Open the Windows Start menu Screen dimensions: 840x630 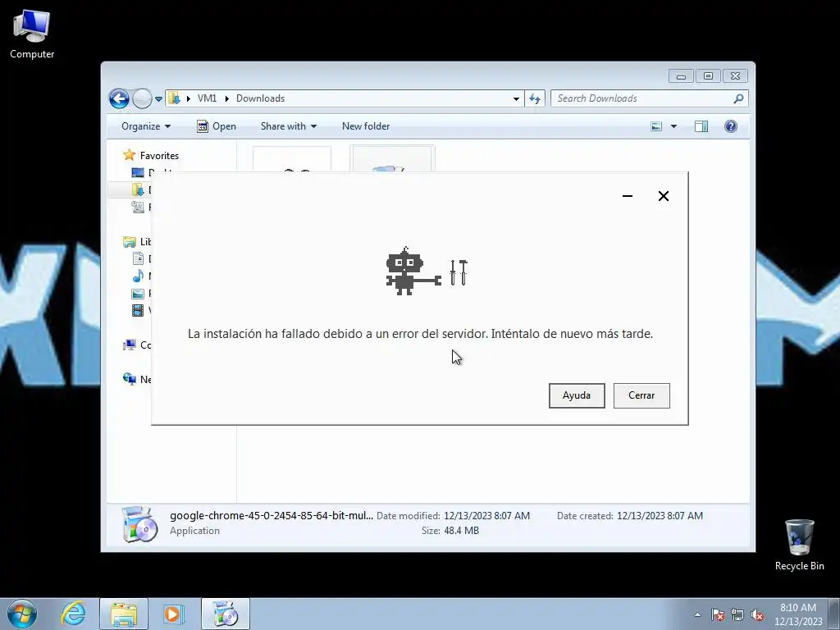click(22, 614)
